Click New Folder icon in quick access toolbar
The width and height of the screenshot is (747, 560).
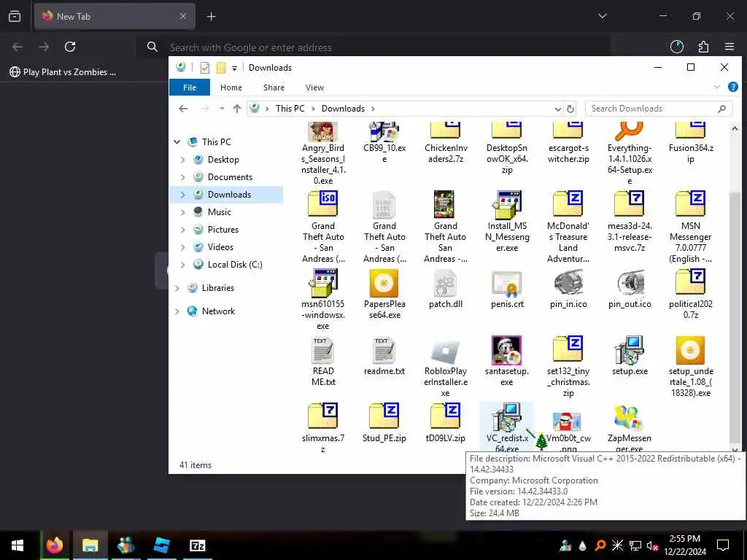(221, 68)
